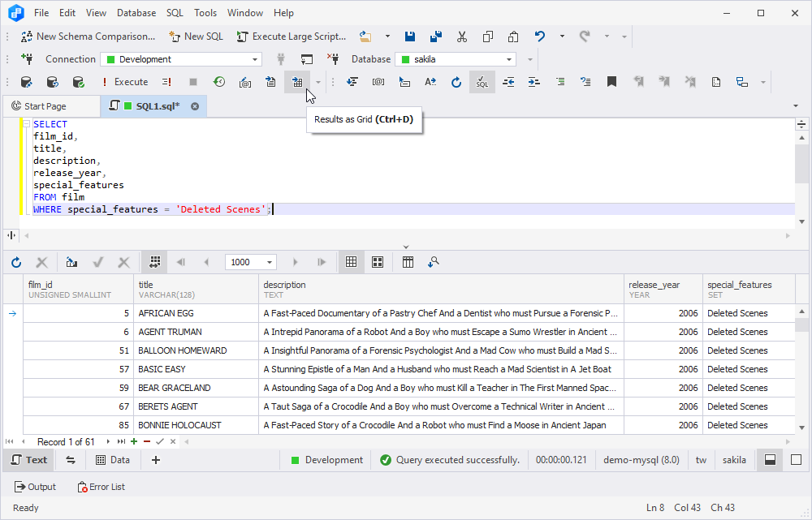The height and width of the screenshot is (520, 812).
Task: Select the AFRICAN EGG title cell
Action: (196, 313)
